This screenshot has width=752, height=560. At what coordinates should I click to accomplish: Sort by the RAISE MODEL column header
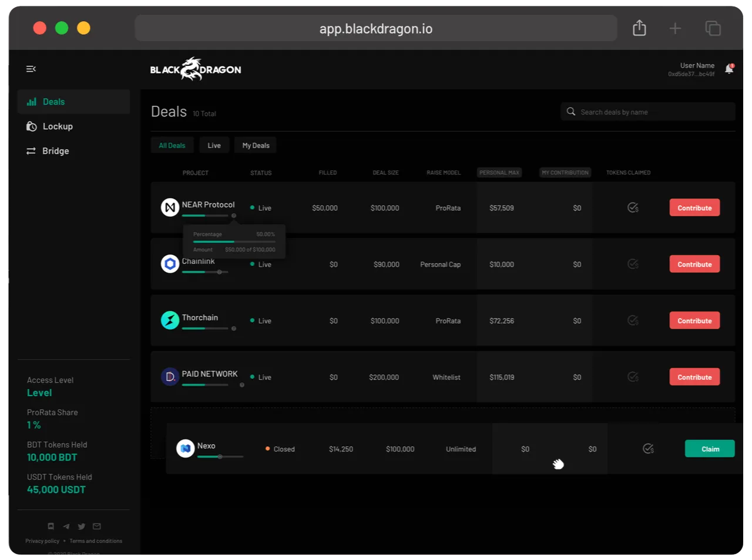444,173
